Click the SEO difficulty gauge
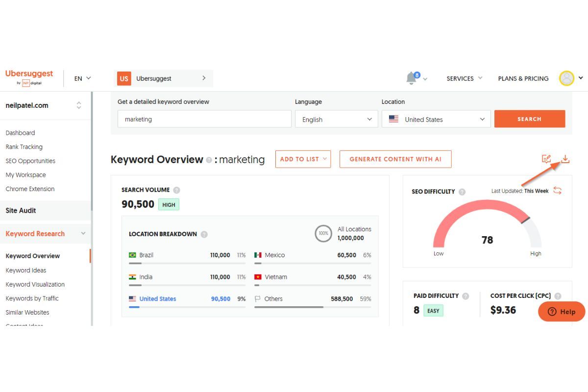The image size is (588, 392). [487, 224]
